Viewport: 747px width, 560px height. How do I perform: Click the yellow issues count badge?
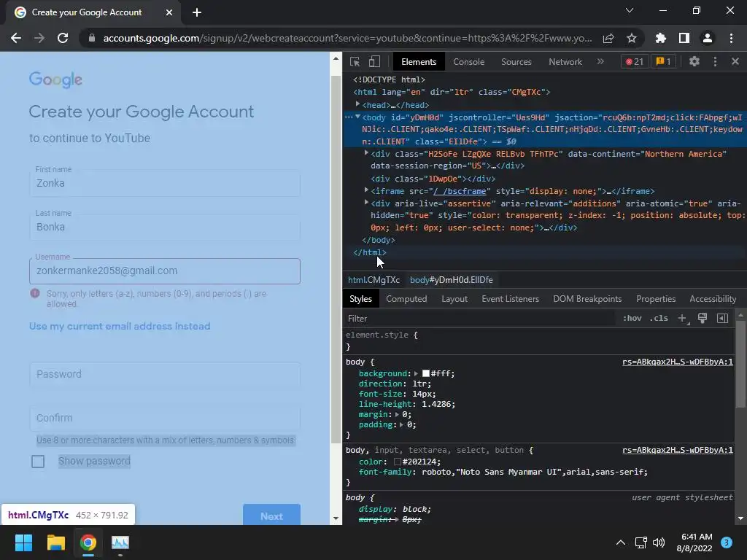[x=664, y=61]
